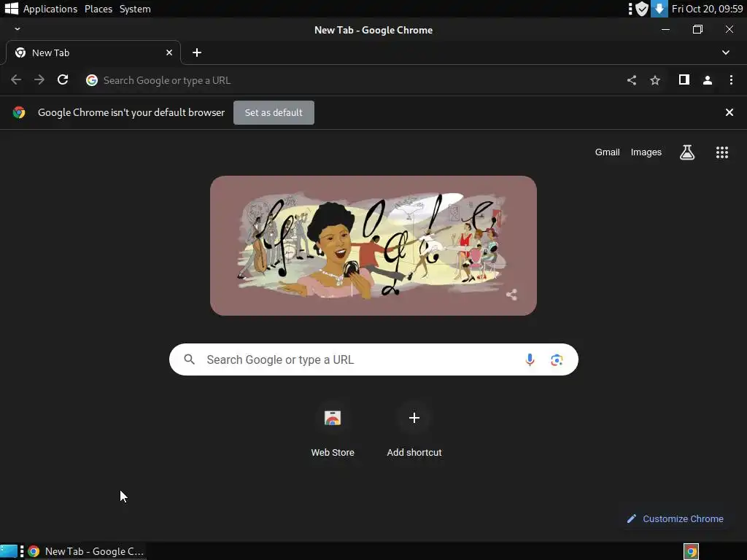Minimize the Chrome window
Viewport: 747px width, 560px height.
[x=665, y=29]
